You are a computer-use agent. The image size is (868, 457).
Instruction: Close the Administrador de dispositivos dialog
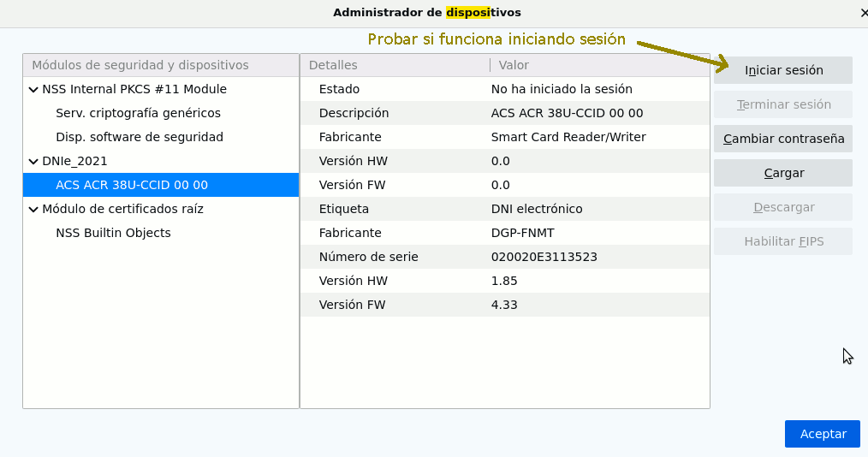(x=864, y=12)
